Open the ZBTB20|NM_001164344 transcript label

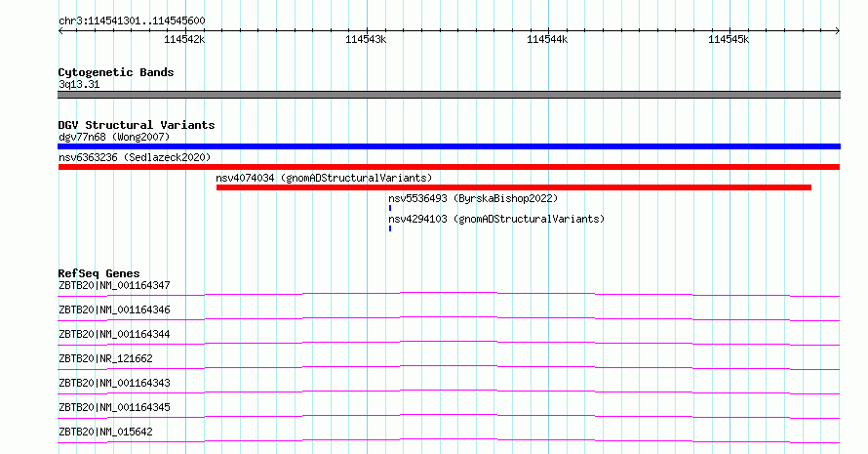114,334
